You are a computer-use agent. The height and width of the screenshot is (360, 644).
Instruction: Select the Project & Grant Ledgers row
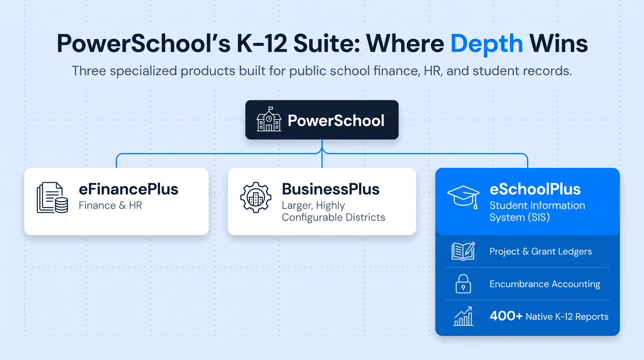coord(527,251)
